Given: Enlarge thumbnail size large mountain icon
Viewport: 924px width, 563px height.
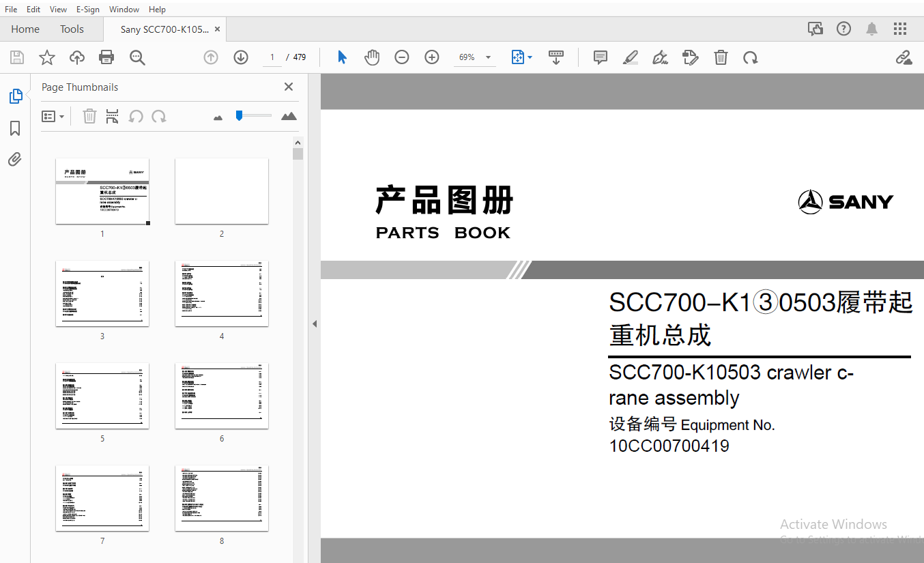Looking at the screenshot, I should point(289,116).
